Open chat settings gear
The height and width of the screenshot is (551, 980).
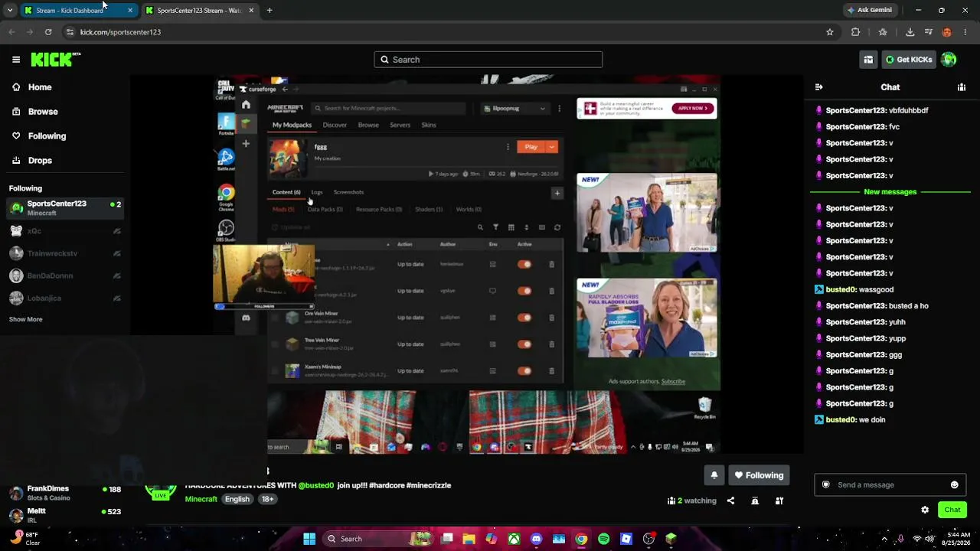[x=925, y=510]
